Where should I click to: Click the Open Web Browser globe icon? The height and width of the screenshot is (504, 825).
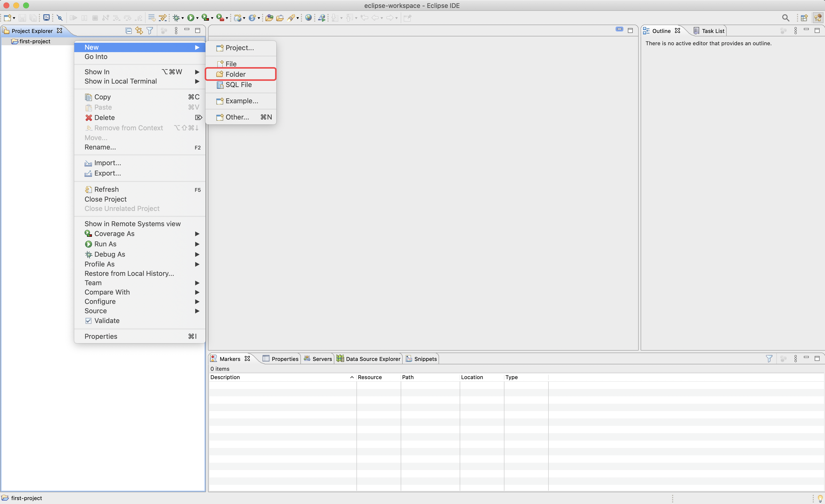tap(308, 18)
